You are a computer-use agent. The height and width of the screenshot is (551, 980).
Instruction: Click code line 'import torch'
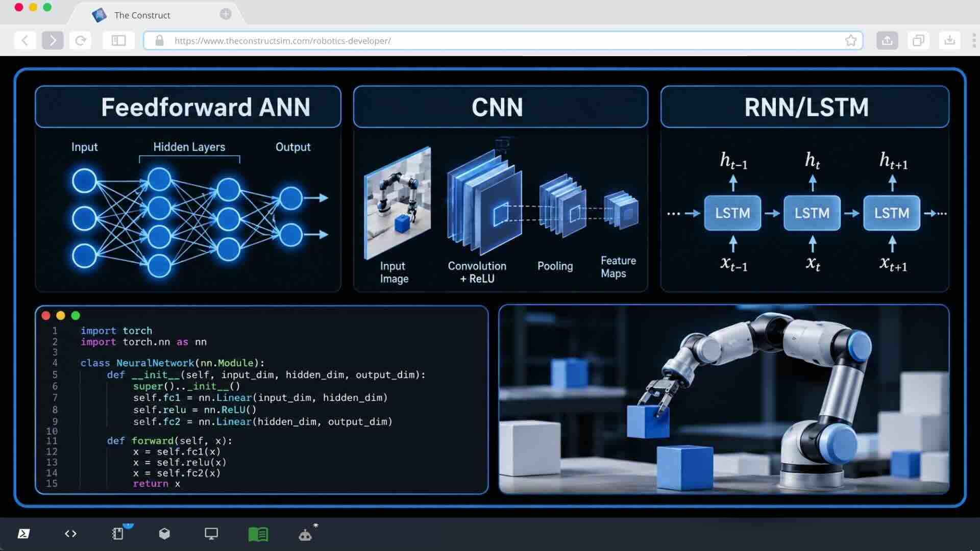(x=116, y=331)
